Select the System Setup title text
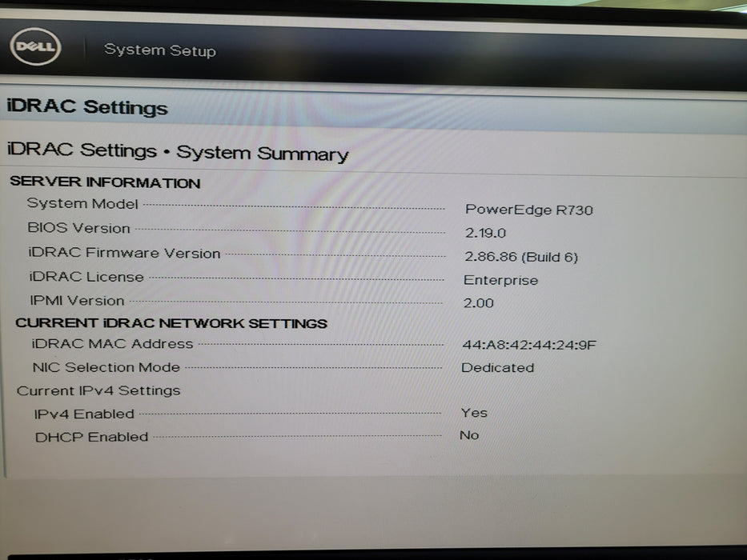The image size is (747, 560). (160, 50)
